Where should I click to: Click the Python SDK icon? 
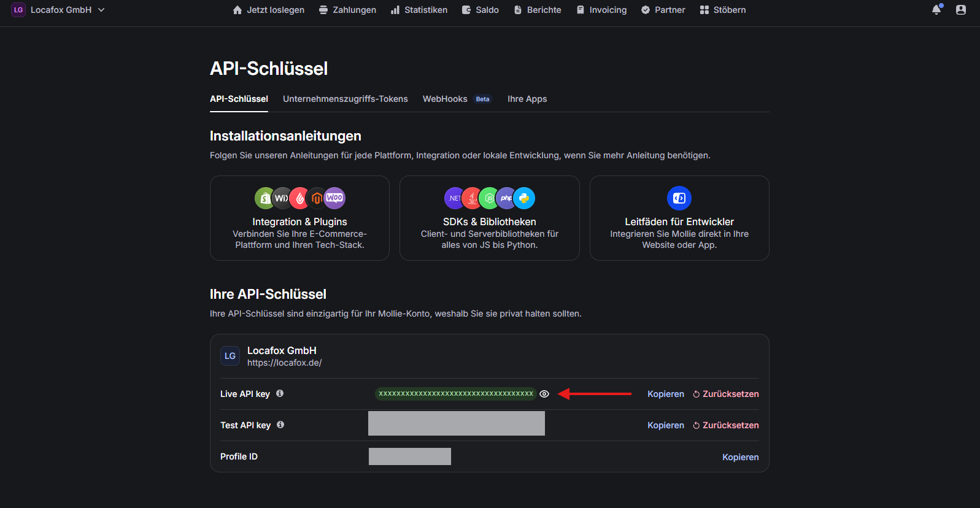[524, 198]
